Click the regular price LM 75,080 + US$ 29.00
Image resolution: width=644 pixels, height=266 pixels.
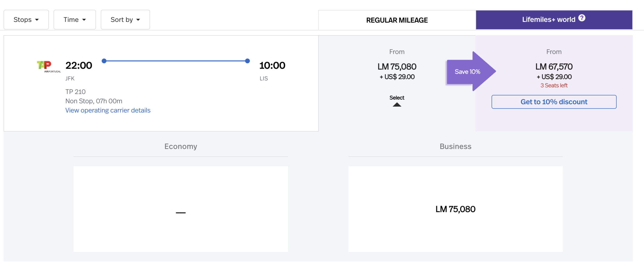pos(397,71)
